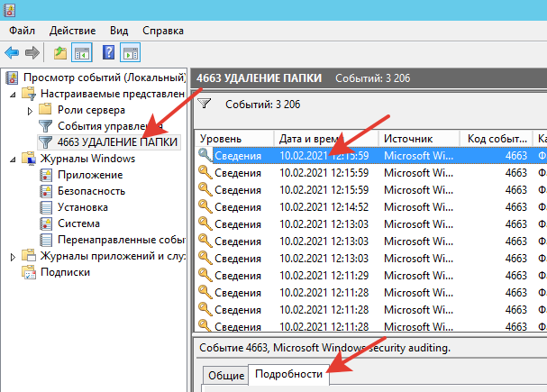Viewport: 547px width, 392px height.
Task: Open the Действие menu
Action: [73, 31]
